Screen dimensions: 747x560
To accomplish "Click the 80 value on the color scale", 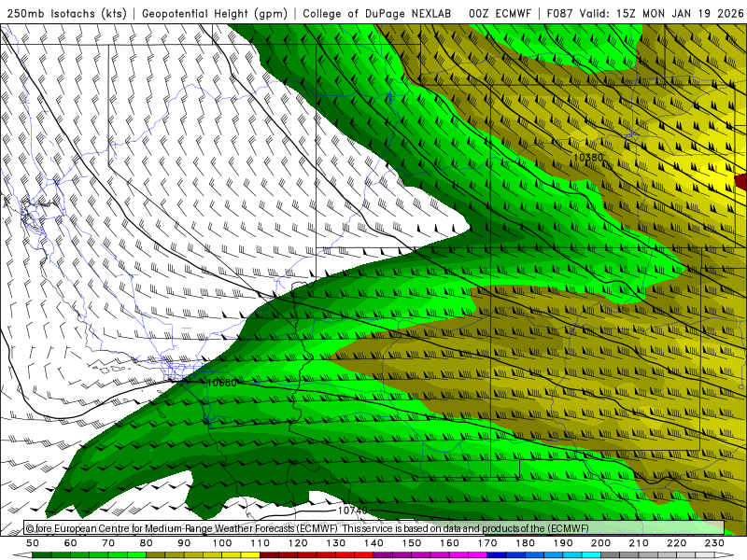I will click(147, 543).
